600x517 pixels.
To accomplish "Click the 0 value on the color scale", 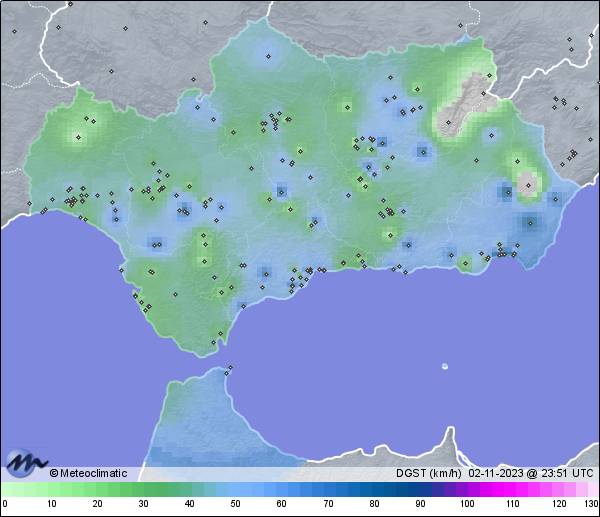I will tap(5, 504).
